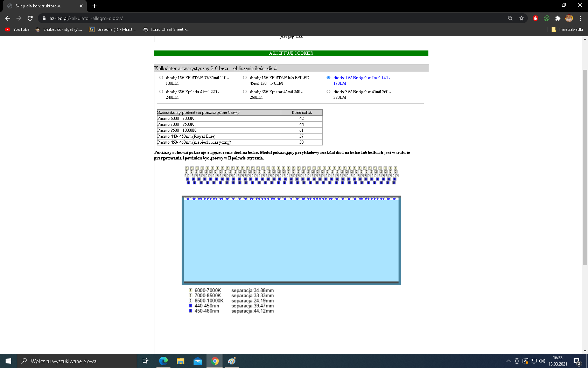Viewport: 588px width, 368px height.
Task: Open Chrome three-dot menu
Action: [580, 18]
